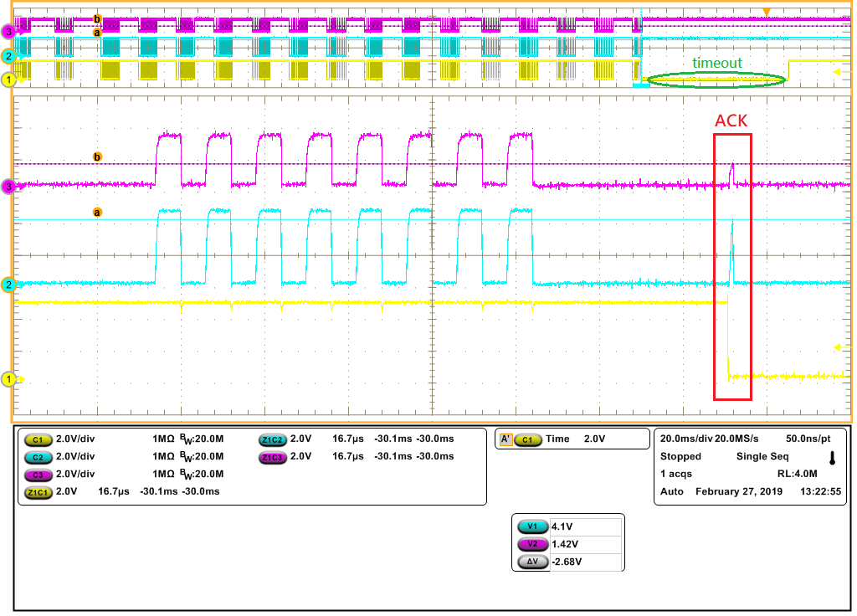Viewport: 857px width, 616px height.
Task: Select the ΔV cursor delta badge
Action: 533,562
